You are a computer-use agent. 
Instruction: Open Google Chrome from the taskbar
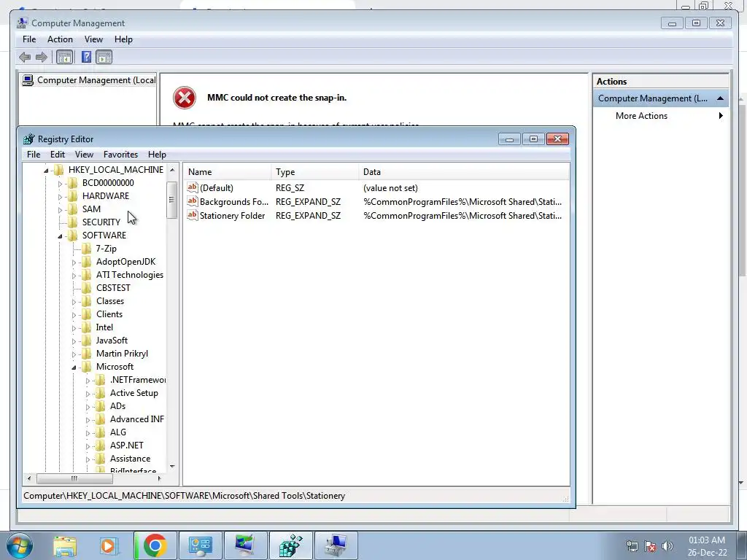(155, 545)
